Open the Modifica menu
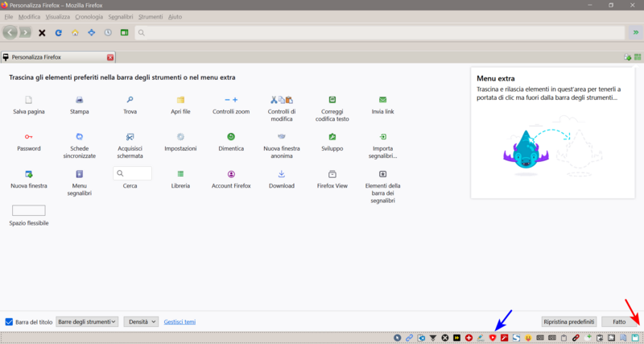644x344 pixels. (29, 17)
